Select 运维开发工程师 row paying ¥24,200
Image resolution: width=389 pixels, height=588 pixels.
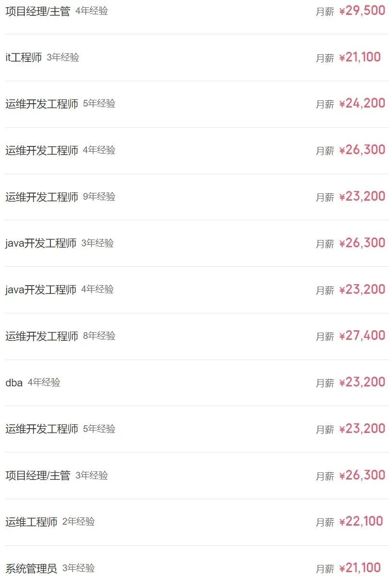42,104
